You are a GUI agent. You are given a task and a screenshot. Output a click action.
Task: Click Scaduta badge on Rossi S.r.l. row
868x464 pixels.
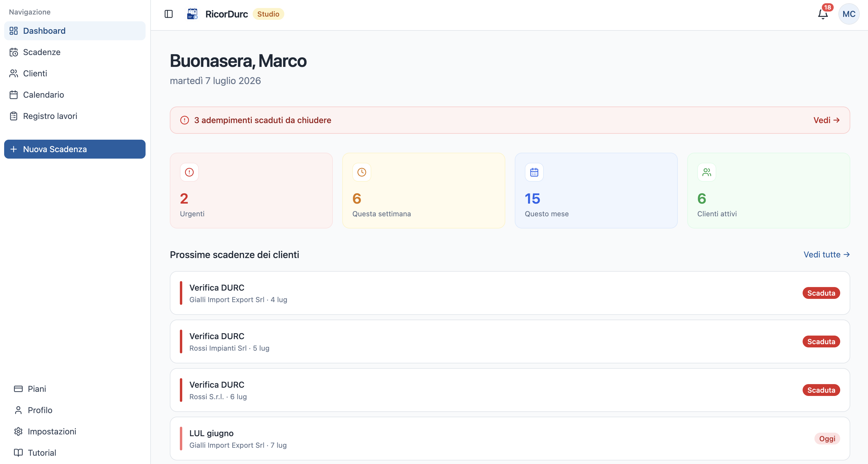[821, 390]
